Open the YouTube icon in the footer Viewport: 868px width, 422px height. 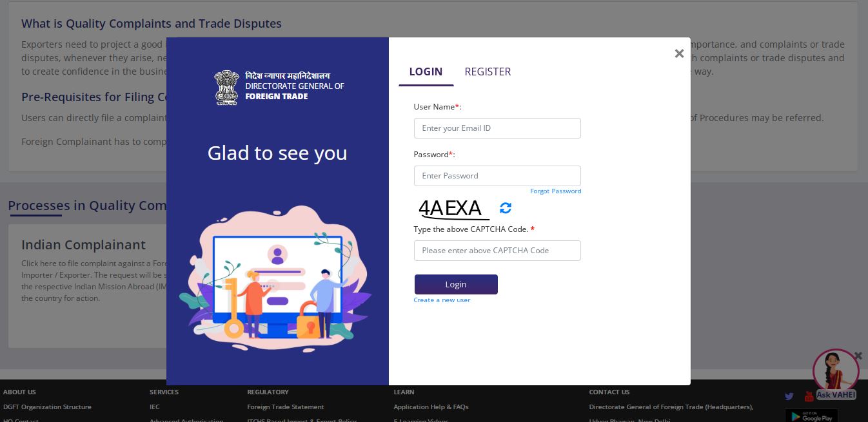[808, 396]
